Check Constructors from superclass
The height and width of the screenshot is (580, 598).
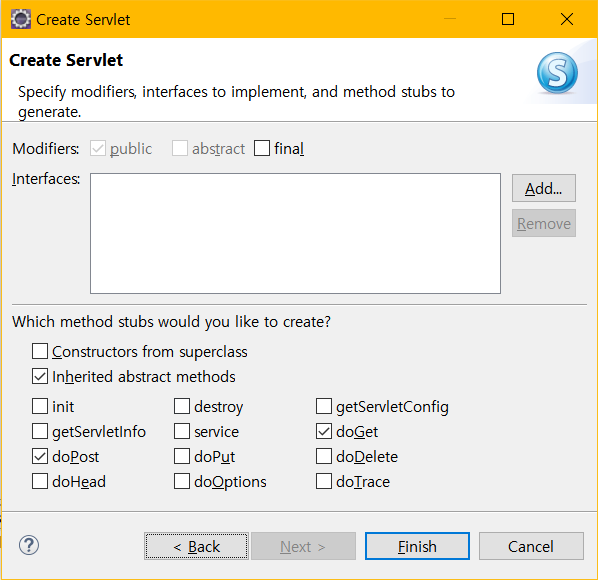[40, 351]
